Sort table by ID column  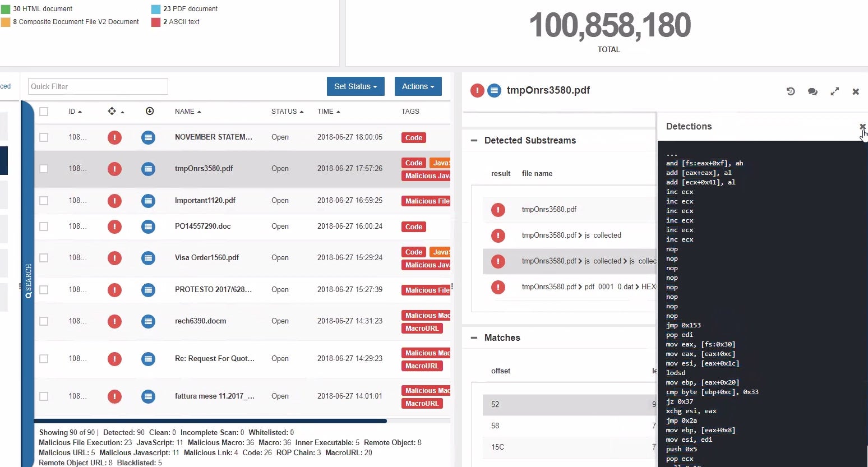75,112
